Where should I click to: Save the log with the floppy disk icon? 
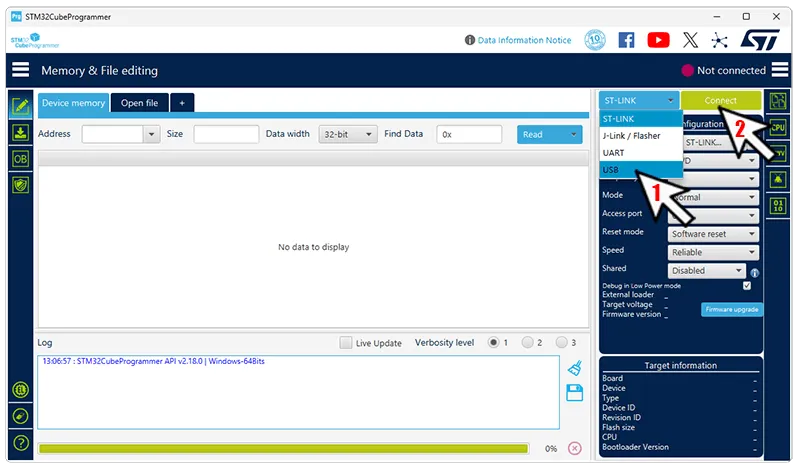coord(574,393)
